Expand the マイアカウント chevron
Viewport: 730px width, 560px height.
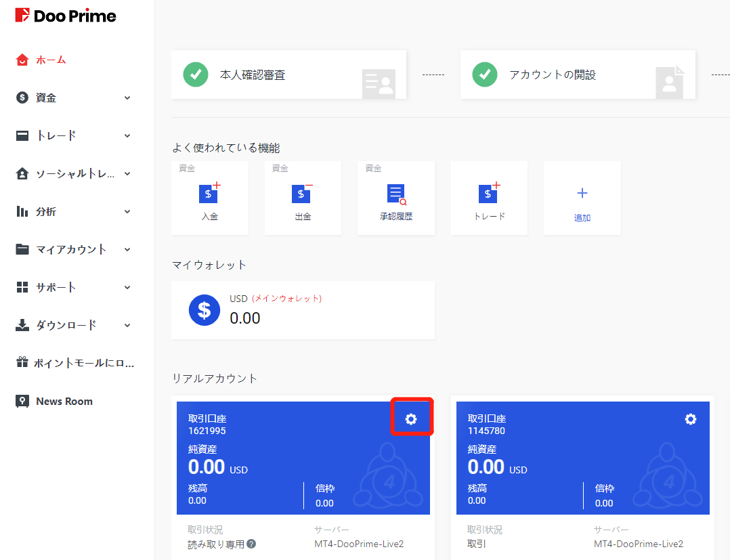tap(127, 249)
